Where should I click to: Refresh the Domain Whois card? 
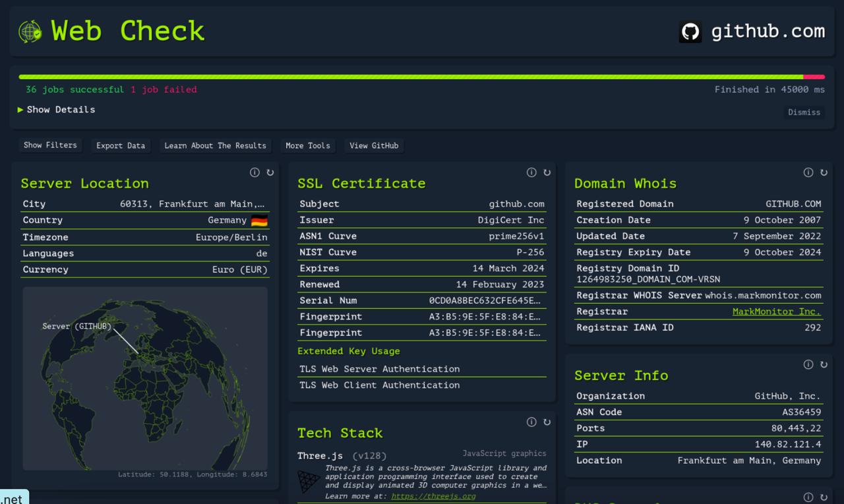(x=824, y=173)
